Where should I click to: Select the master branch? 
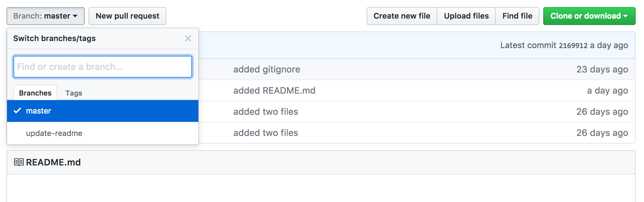click(x=103, y=111)
